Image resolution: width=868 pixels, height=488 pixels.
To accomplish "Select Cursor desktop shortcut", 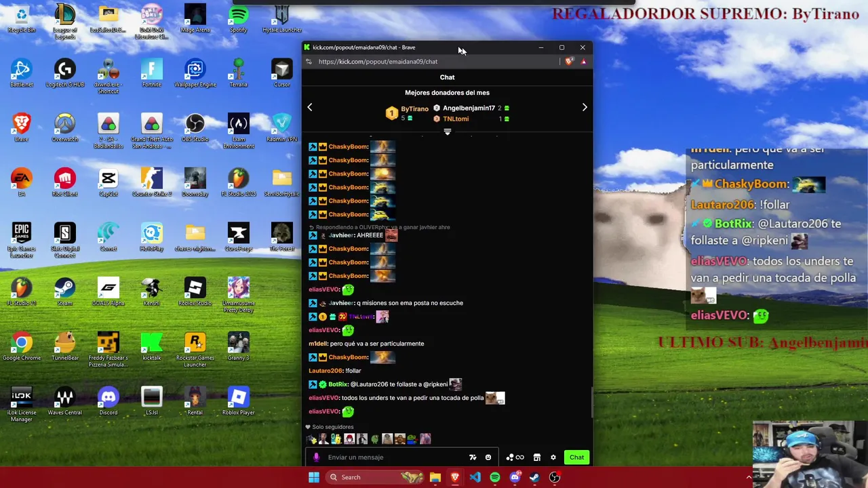I will (x=282, y=74).
